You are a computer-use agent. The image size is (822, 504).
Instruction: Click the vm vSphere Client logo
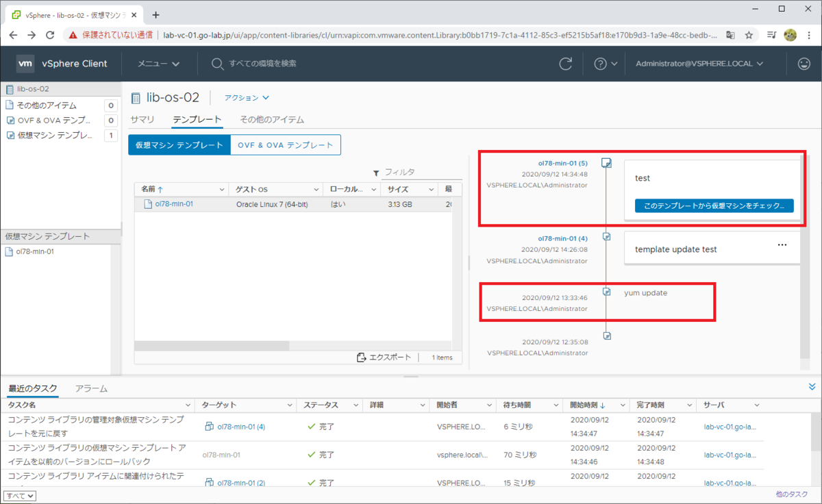(x=62, y=64)
